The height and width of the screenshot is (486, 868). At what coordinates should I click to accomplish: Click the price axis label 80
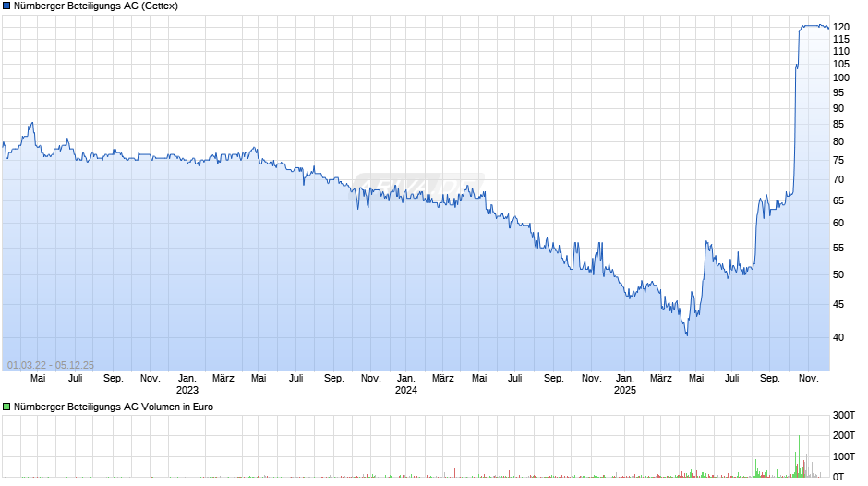838,142
